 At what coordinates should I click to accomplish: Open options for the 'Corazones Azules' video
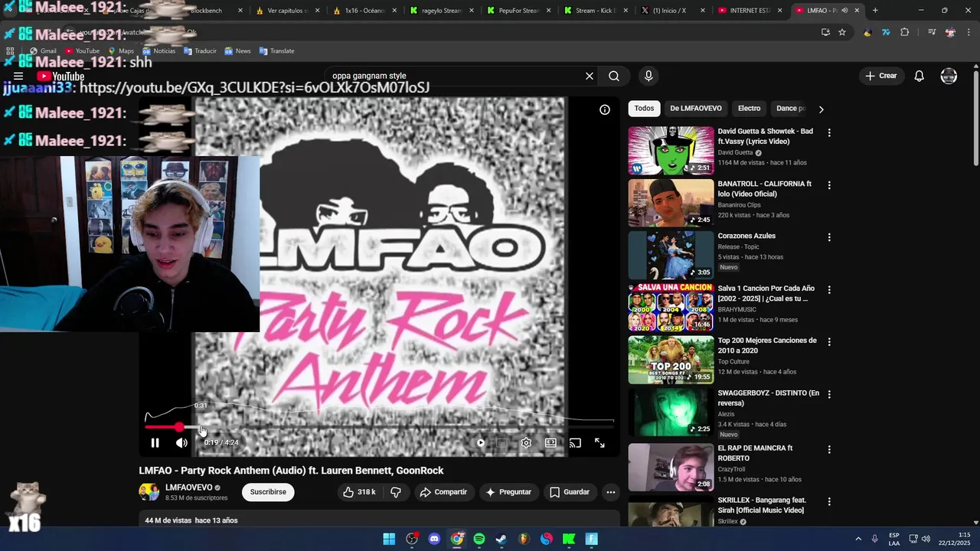tap(828, 238)
